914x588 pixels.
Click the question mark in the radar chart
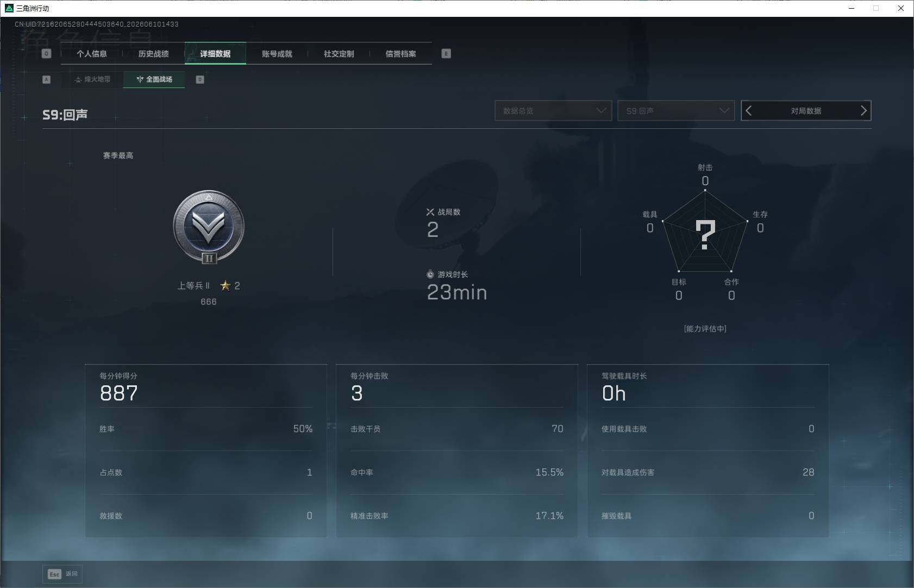click(705, 235)
